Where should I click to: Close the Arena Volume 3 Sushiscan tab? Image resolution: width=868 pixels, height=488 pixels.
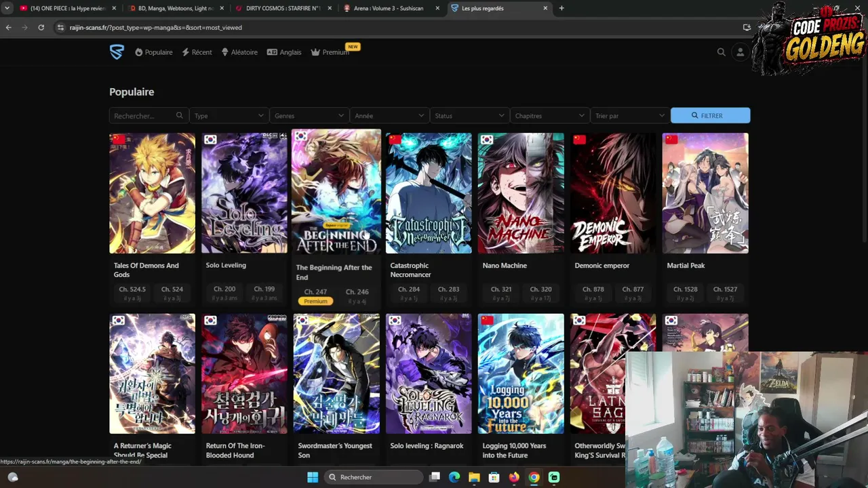pos(437,8)
